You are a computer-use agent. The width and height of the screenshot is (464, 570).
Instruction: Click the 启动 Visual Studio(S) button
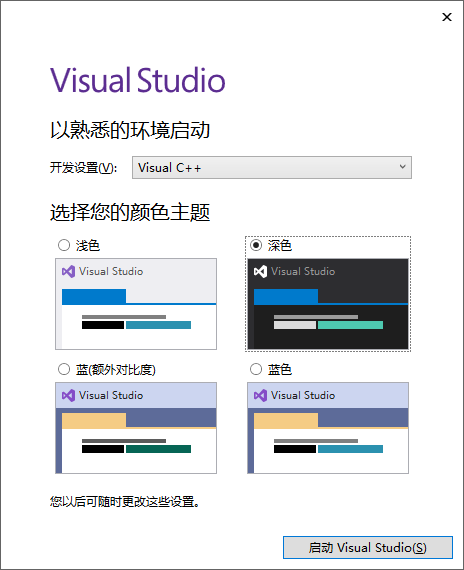[368, 547]
